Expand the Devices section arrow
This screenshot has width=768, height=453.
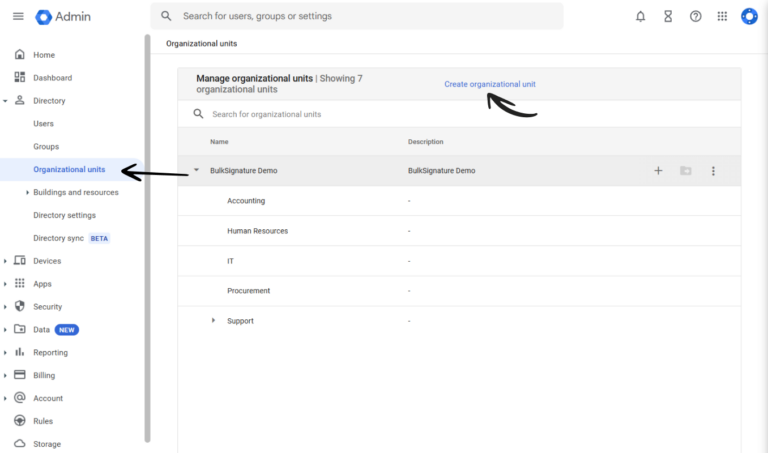pyautogui.click(x=5, y=261)
